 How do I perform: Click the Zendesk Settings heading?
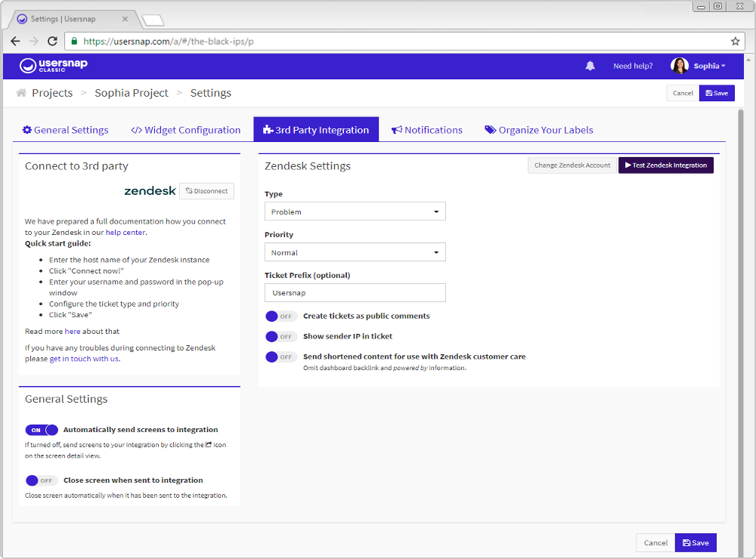(308, 165)
